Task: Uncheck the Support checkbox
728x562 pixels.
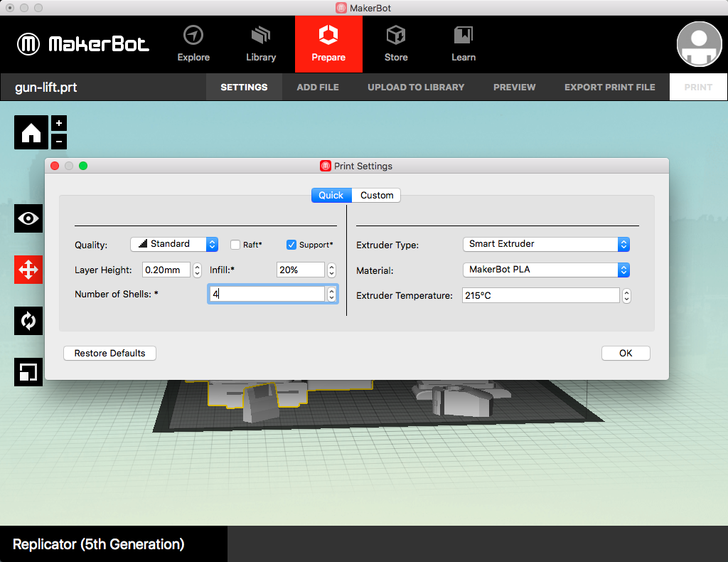Action: (x=291, y=245)
